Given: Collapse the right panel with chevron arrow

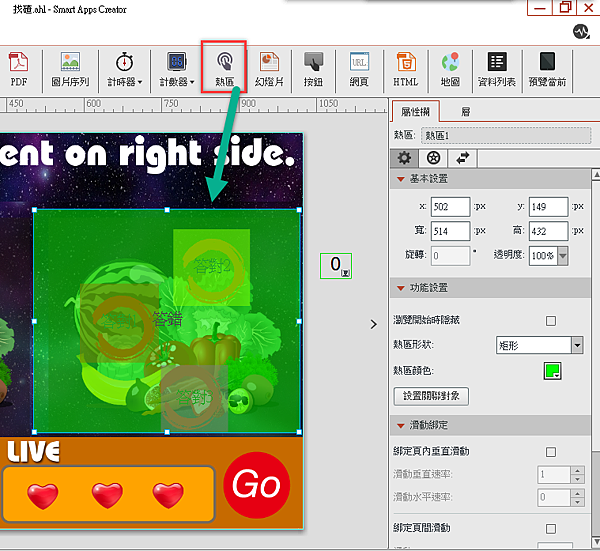Looking at the screenshot, I should 373,324.
